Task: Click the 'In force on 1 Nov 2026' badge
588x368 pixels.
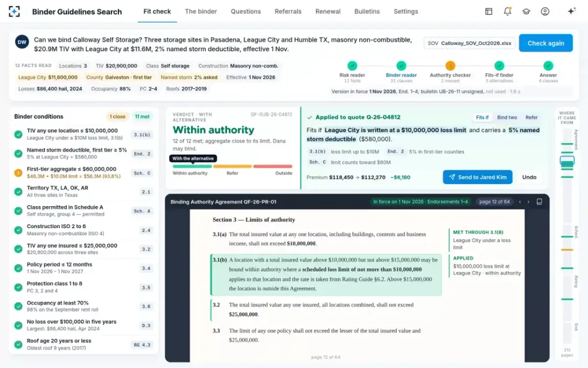Action: tap(421, 202)
